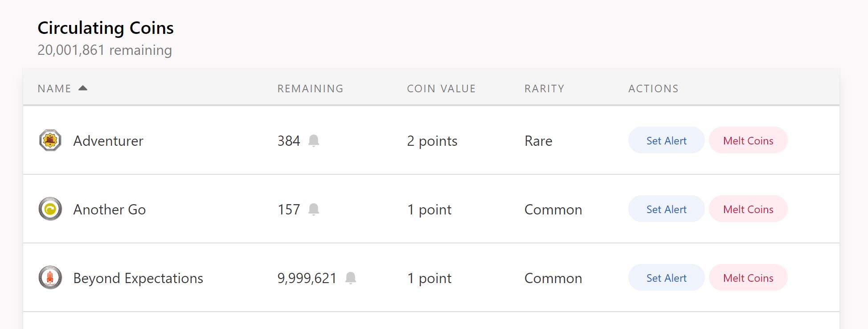The width and height of the screenshot is (868, 329).
Task: Click the bell icon beside 9,999,621
Action: click(x=351, y=278)
